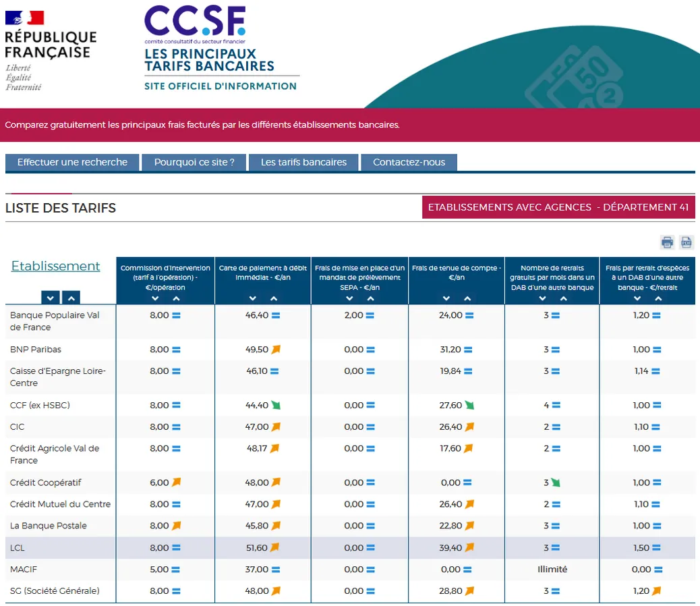Select the La Banque Postale name
The image size is (700, 606).
[x=48, y=526]
